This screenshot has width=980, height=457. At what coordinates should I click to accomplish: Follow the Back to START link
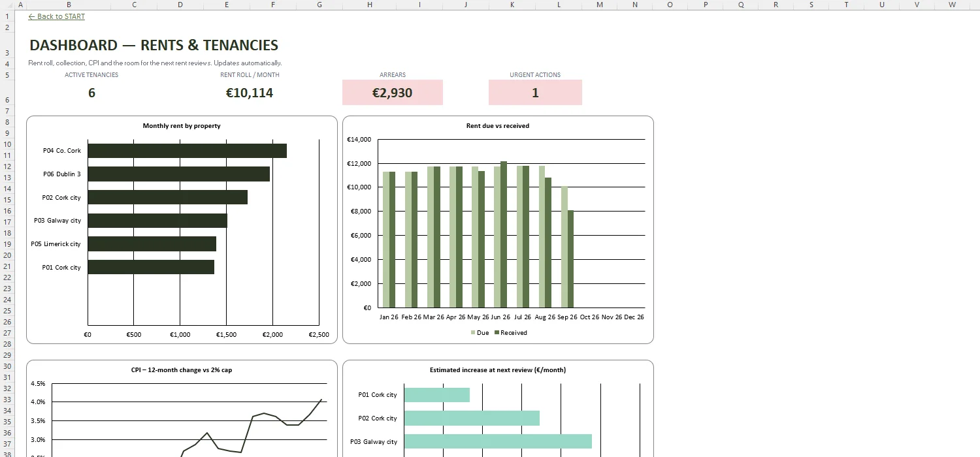pyautogui.click(x=57, y=16)
